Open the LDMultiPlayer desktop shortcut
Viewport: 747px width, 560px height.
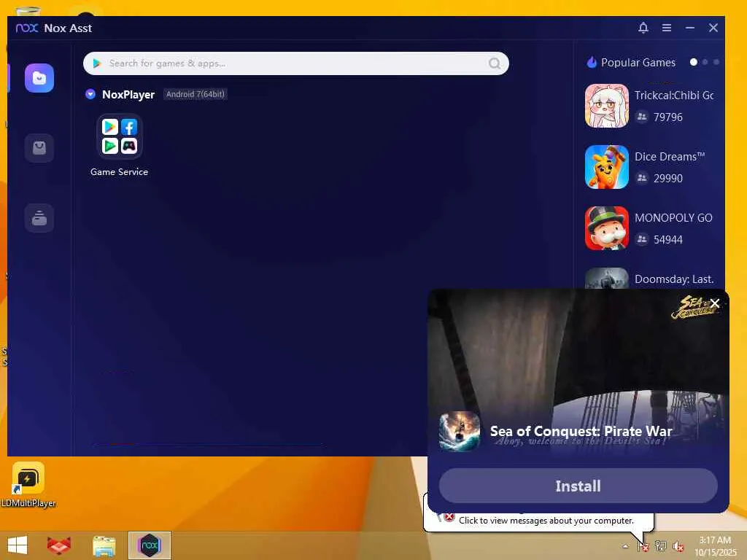[x=28, y=485]
